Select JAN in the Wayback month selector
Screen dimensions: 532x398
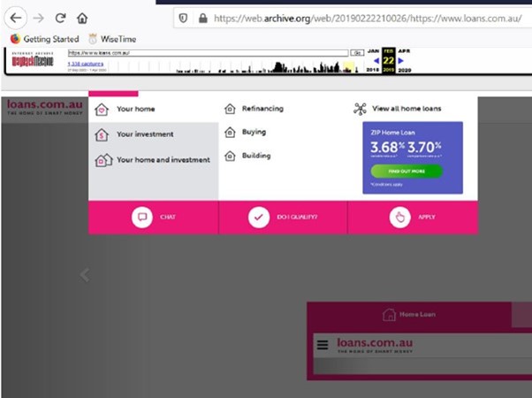point(373,51)
